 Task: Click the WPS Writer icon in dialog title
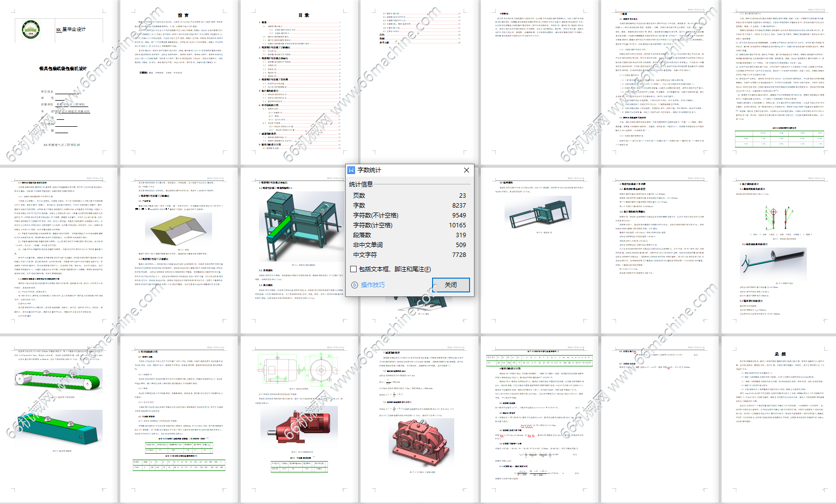(x=351, y=170)
